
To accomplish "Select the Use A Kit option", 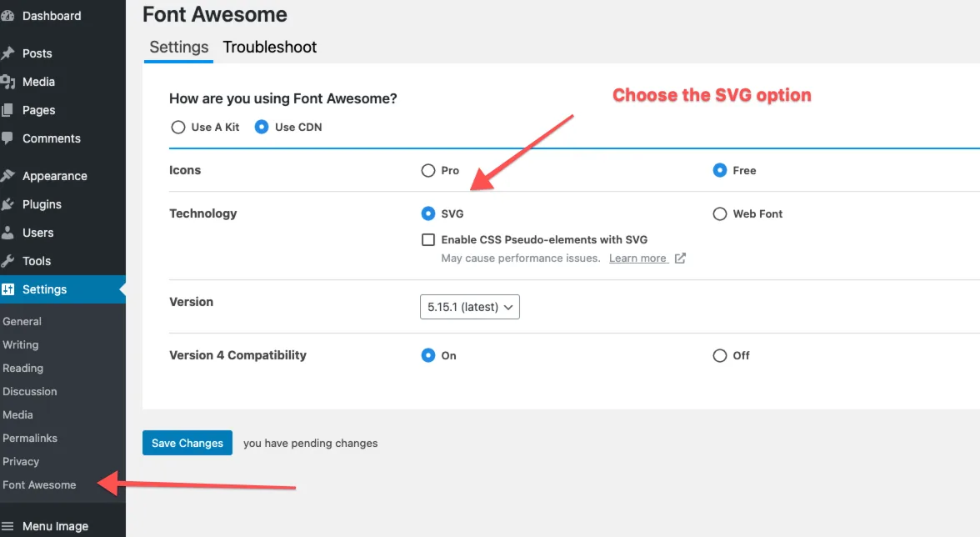I will (x=178, y=128).
